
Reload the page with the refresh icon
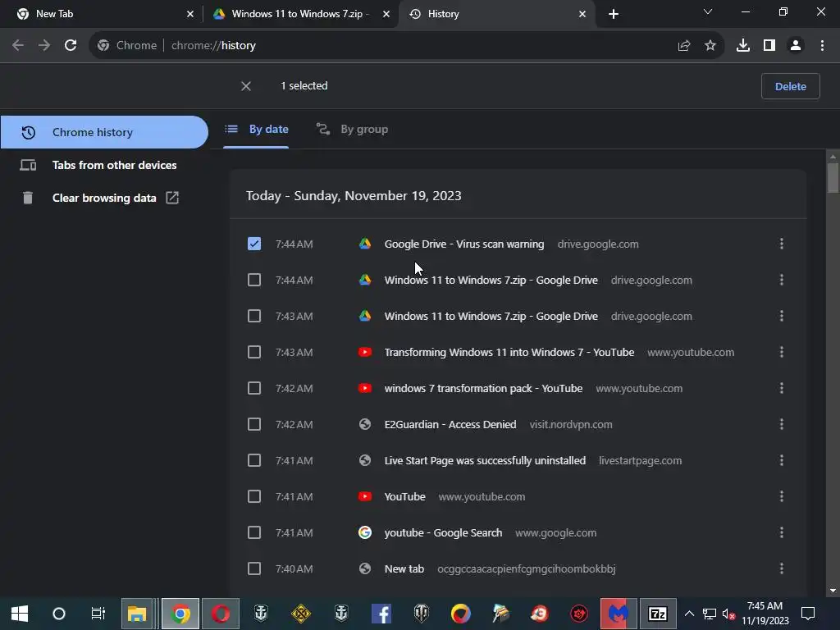(71, 46)
